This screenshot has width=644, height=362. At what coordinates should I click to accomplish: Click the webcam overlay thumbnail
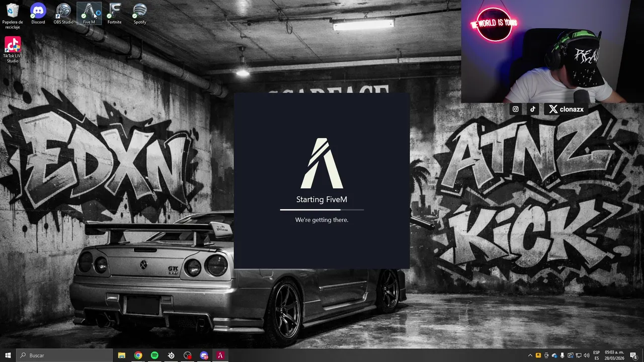(x=552, y=51)
